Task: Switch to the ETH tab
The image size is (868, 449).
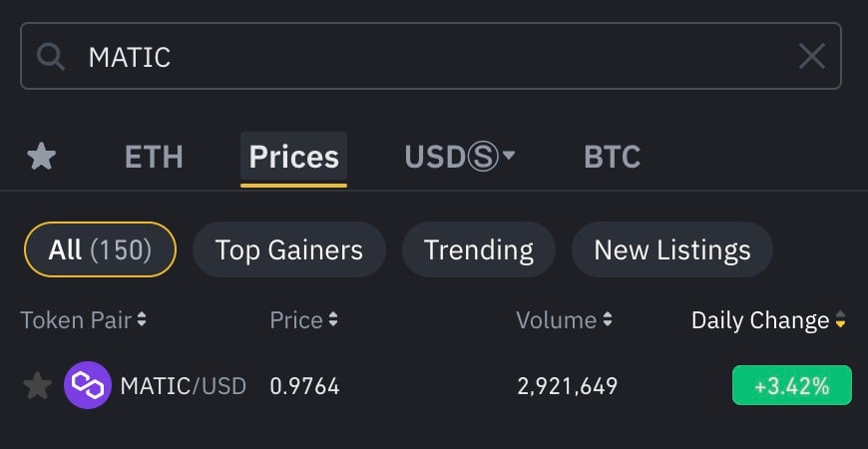Action: pos(154,158)
